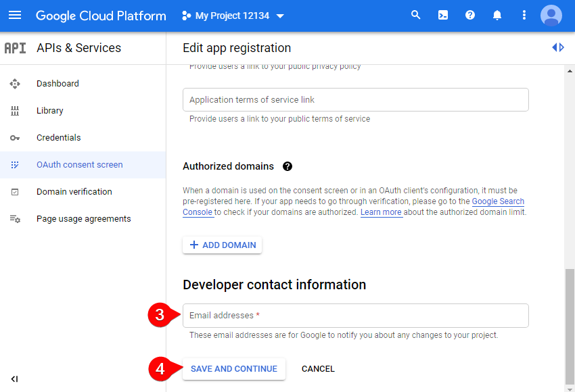Open the search icon in top bar
The image size is (575, 392).
(x=415, y=15)
